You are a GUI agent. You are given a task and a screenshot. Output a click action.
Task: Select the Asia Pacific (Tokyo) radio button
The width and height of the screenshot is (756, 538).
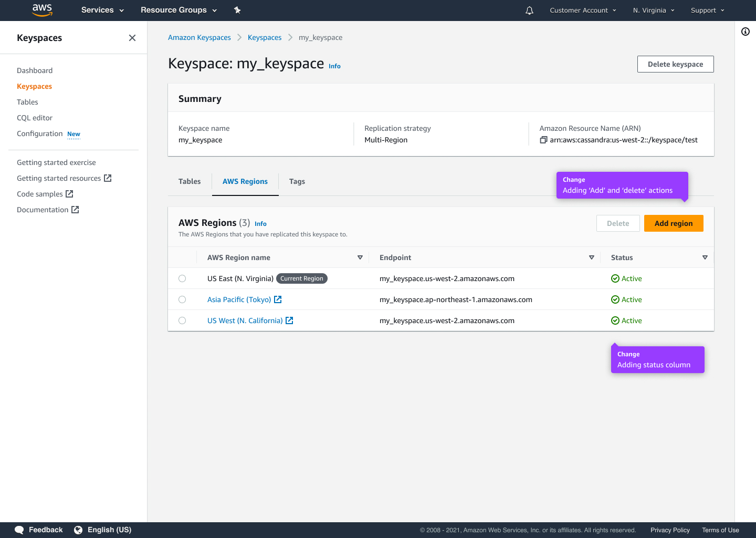[182, 299]
